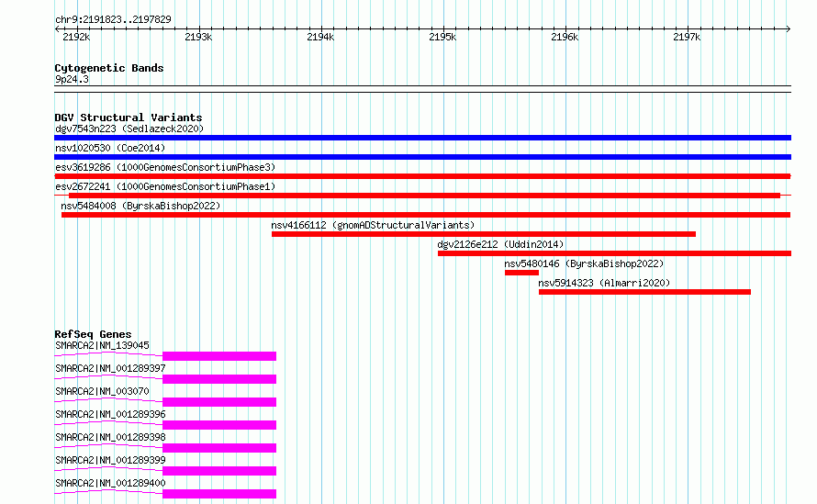This screenshot has height=504, width=817.
Task: Open the SMARCA2|NM_001289398 transcript label
Action: click(x=110, y=437)
